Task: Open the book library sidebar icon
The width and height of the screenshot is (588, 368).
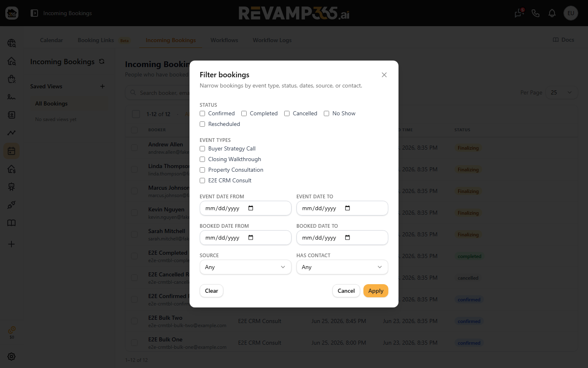Action: point(11,223)
